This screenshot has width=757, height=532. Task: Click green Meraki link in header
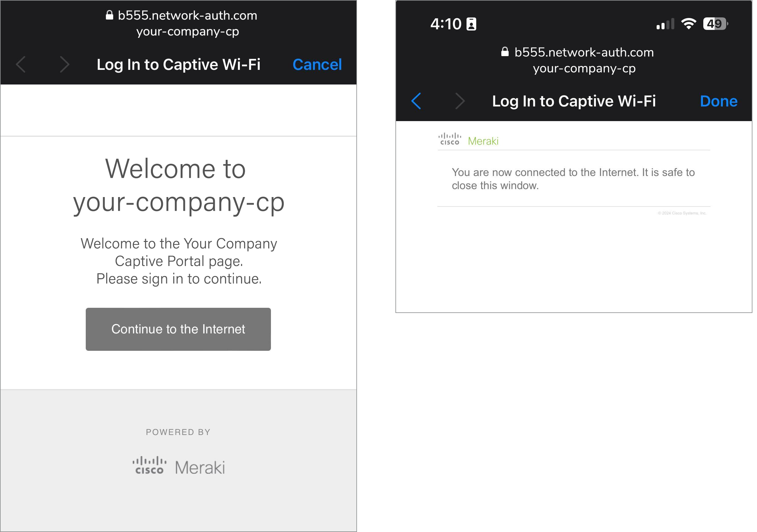[483, 141]
